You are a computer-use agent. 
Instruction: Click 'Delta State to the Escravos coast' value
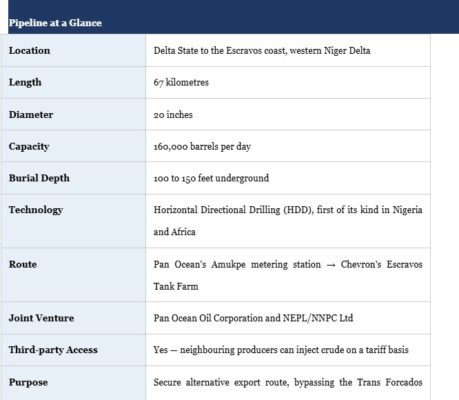coord(220,51)
